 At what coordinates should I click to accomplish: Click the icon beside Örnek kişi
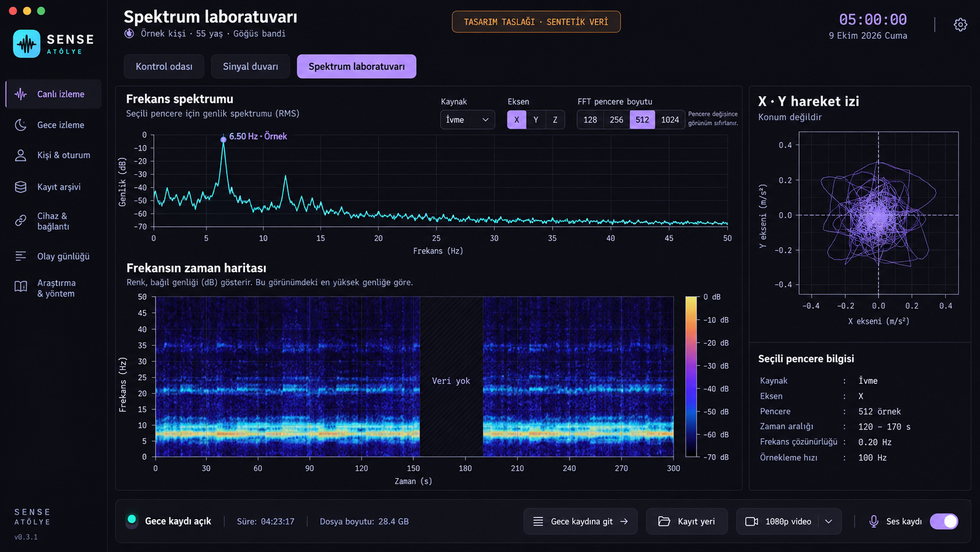[130, 33]
